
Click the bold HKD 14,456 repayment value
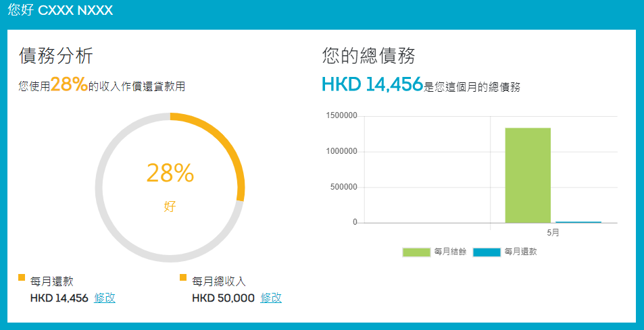(59, 298)
